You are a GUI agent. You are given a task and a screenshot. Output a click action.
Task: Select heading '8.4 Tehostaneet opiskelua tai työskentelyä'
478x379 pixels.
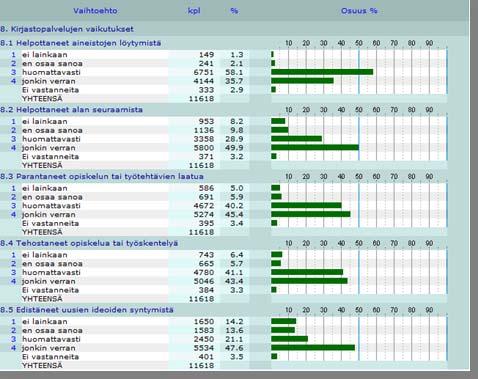[89, 243]
